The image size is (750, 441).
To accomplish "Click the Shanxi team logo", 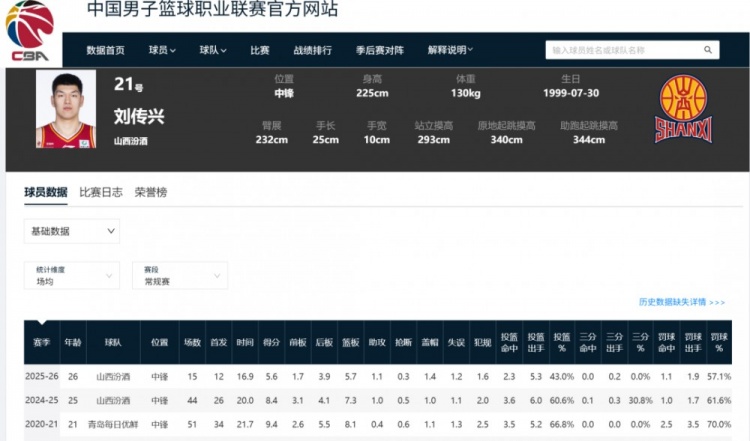I will coord(683,109).
